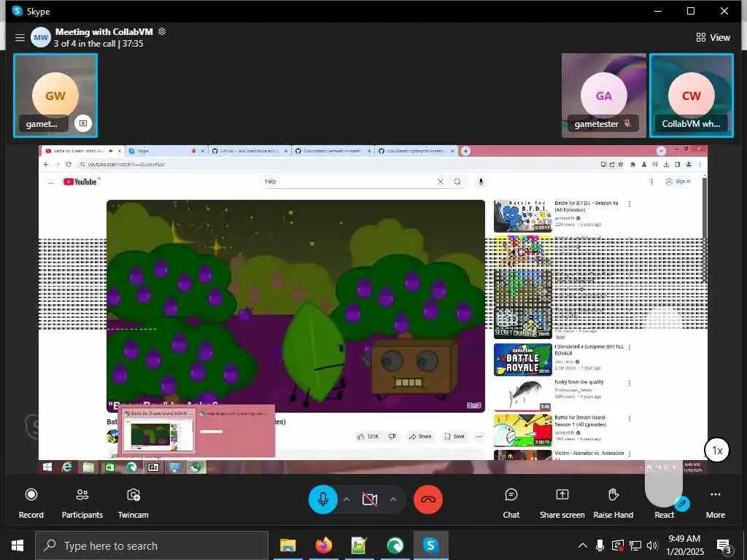Start recording with the Record button

pos(31,502)
